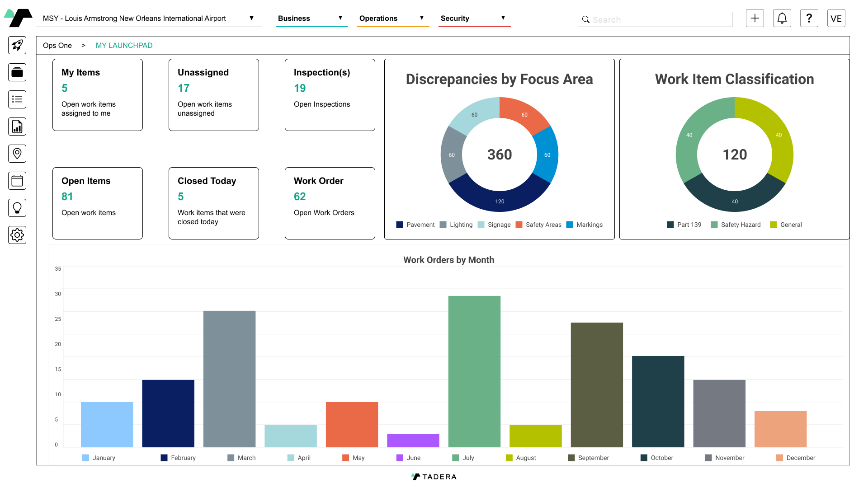Screen dimensions: 868x488
Task: Open the reports document icon in sidebar
Action: 17,127
